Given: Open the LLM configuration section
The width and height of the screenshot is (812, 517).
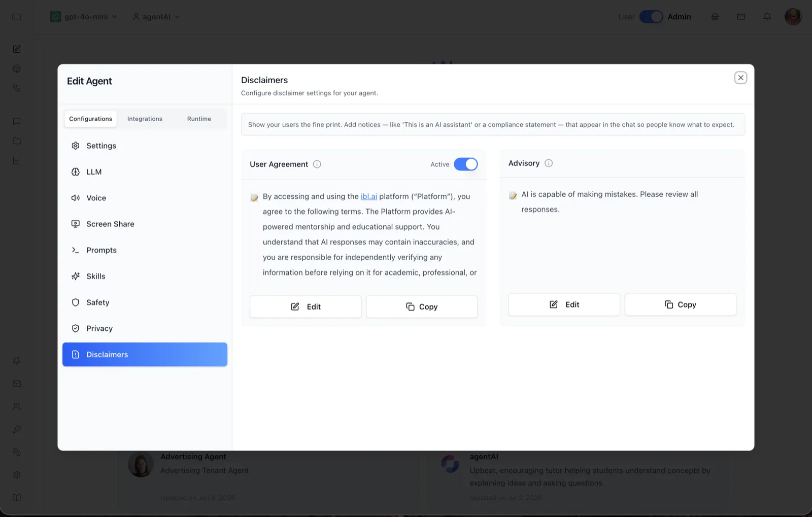Looking at the screenshot, I should point(145,172).
